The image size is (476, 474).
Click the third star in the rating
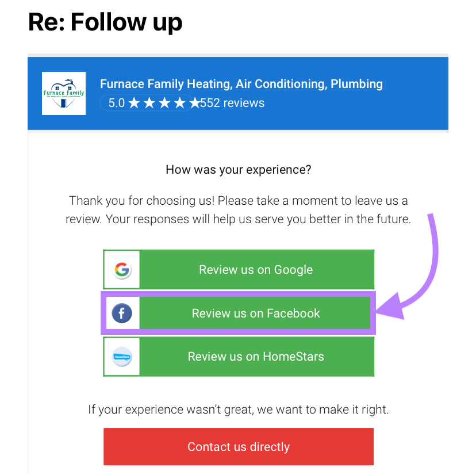[164, 103]
